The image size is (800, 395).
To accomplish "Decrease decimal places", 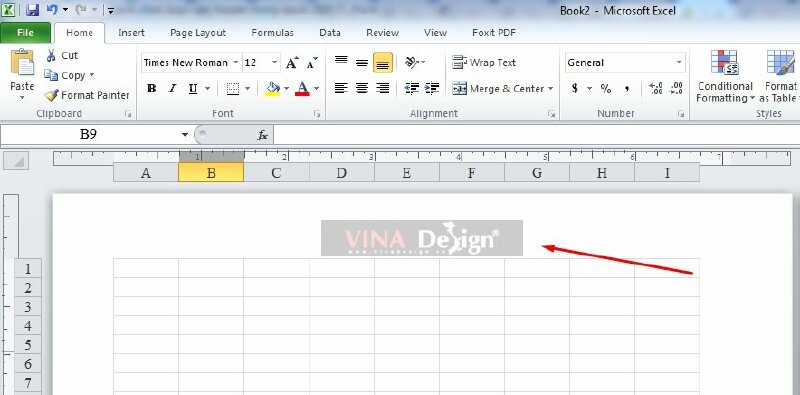I will click(x=676, y=88).
